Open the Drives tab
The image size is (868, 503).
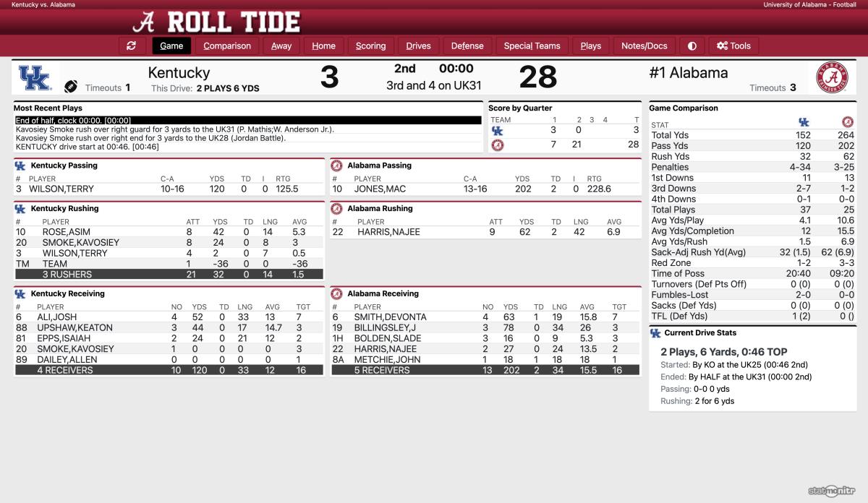(x=418, y=46)
